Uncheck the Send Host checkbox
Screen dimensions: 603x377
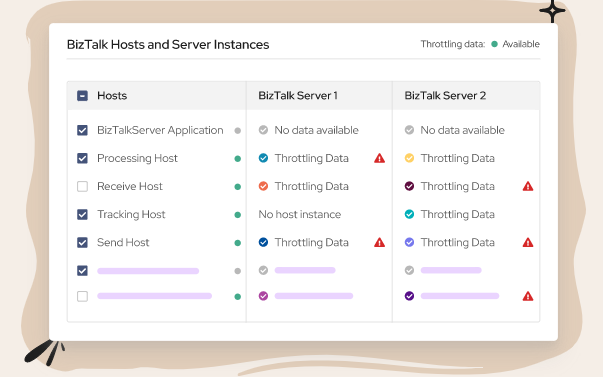click(82, 243)
